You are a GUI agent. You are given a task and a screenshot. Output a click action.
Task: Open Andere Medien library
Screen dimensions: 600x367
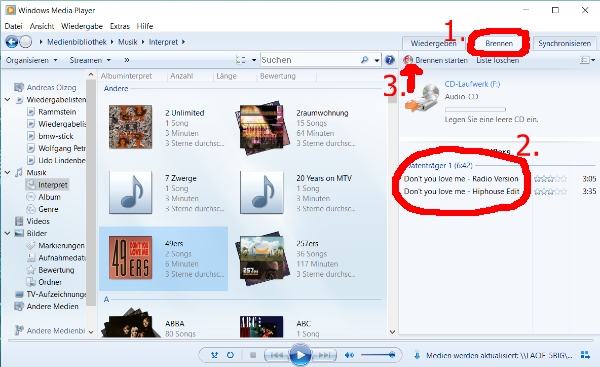pyautogui.click(x=52, y=307)
